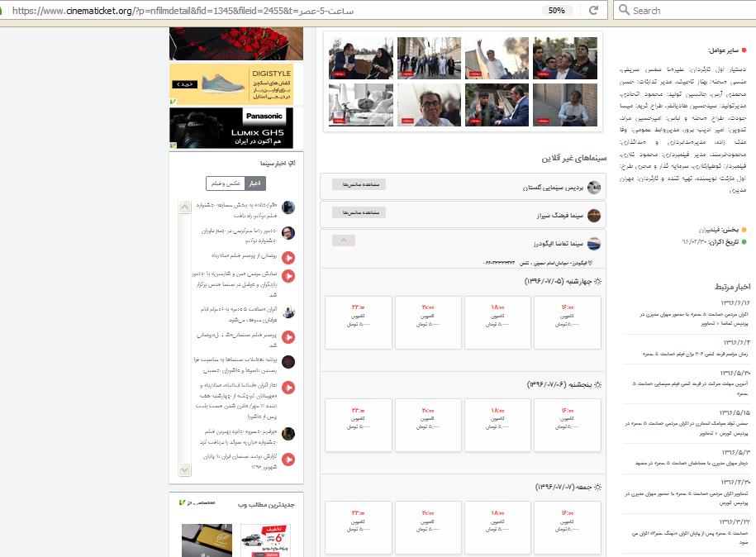The width and height of the screenshot is (756, 557).
Task: Pick the پنجشنبه ۲۲:۰۰ showtime card
Action: pyautogui.click(x=359, y=426)
